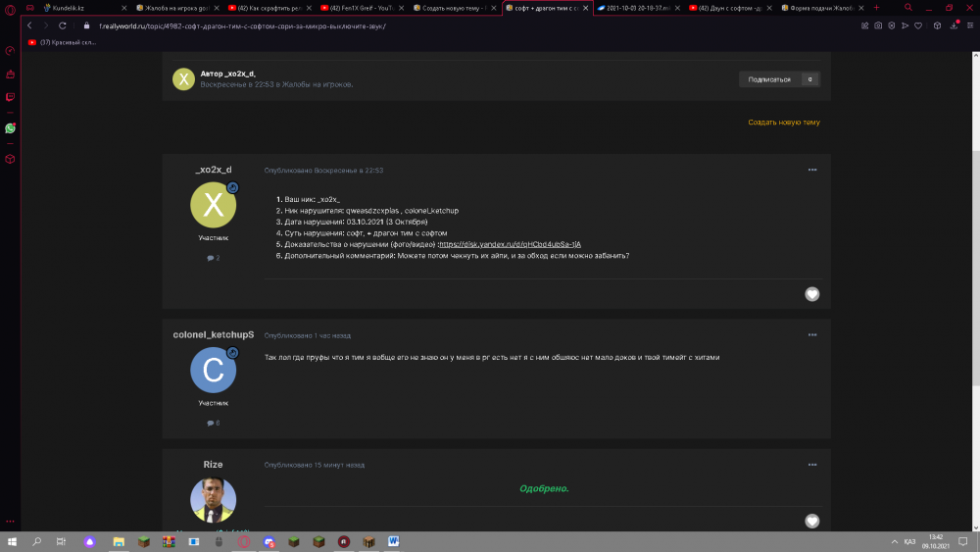
Task: Click the site security padlock icon
Action: [x=87, y=25]
